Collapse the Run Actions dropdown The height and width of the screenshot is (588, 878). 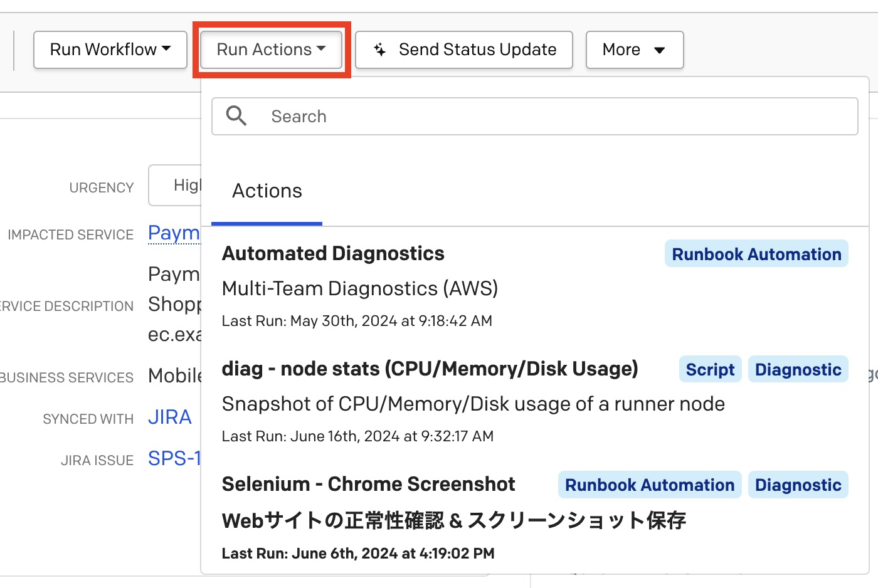(271, 49)
